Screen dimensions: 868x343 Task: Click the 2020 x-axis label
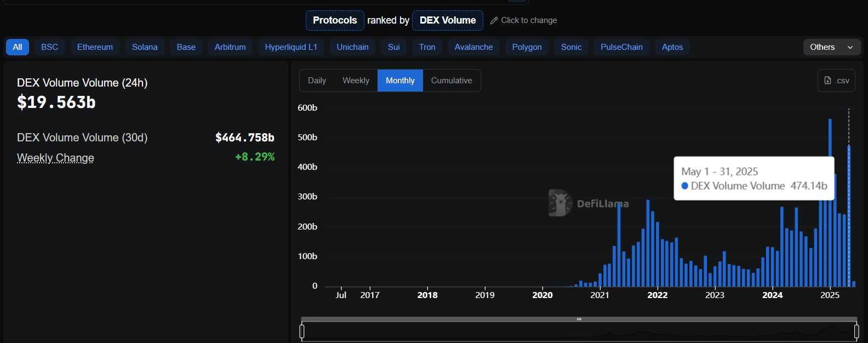(x=542, y=295)
